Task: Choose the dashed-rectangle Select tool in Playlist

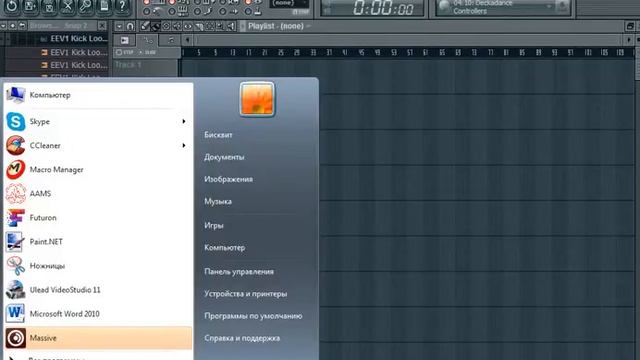Action: [209, 26]
